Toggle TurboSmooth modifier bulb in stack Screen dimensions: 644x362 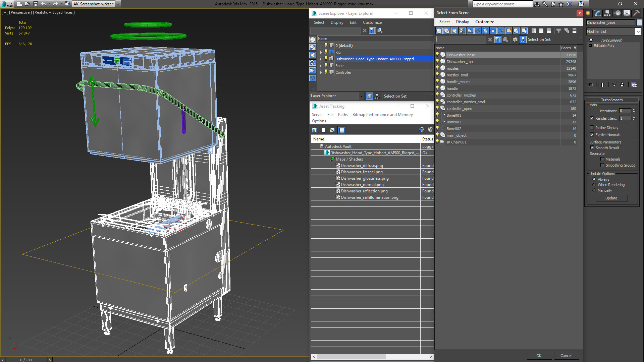(x=591, y=40)
